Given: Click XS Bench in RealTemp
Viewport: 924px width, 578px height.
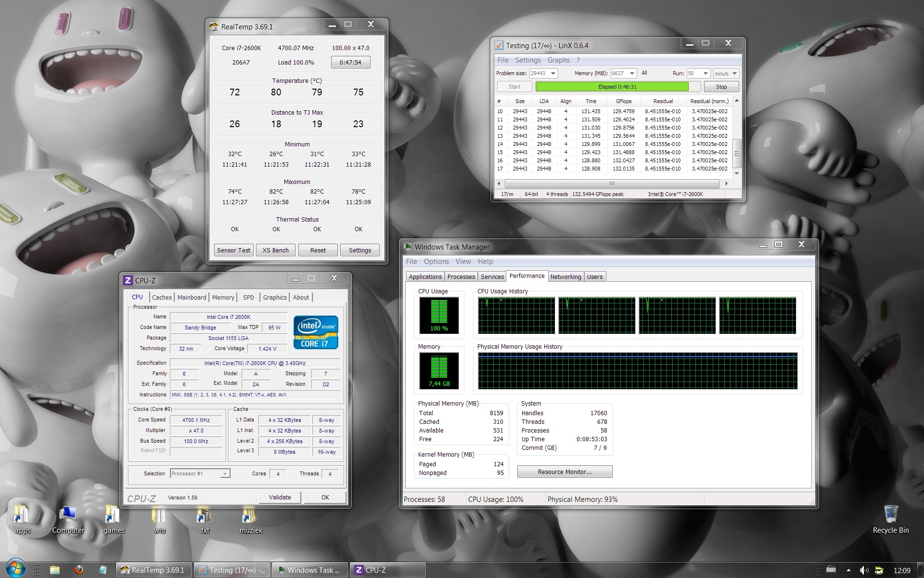Looking at the screenshot, I should (276, 250).
